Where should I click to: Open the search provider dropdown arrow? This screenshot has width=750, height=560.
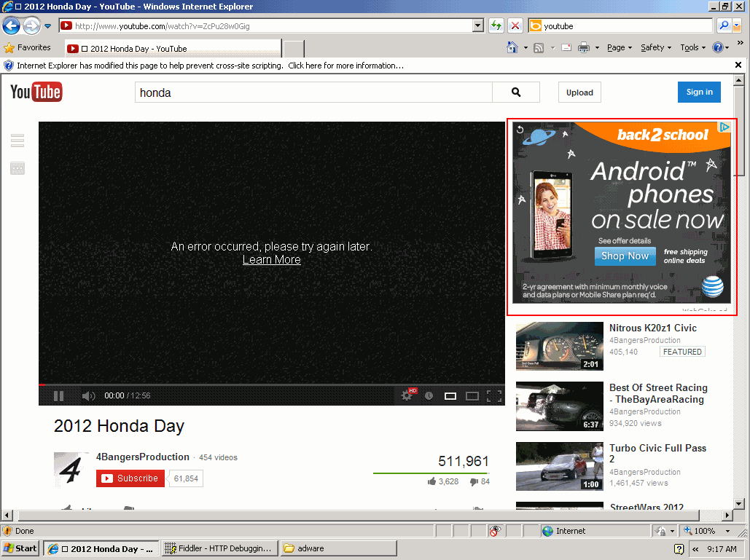point(737,25)
